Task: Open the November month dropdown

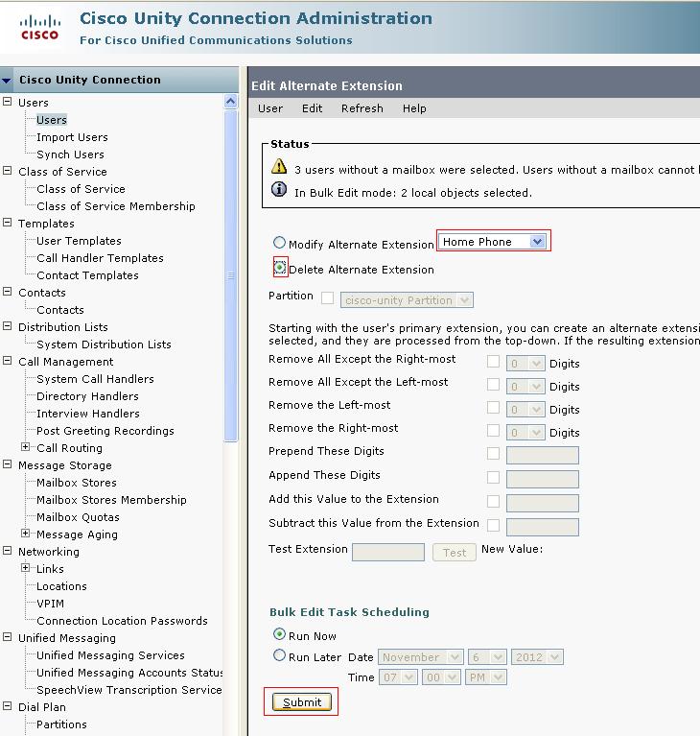Action: click(420, 657)
